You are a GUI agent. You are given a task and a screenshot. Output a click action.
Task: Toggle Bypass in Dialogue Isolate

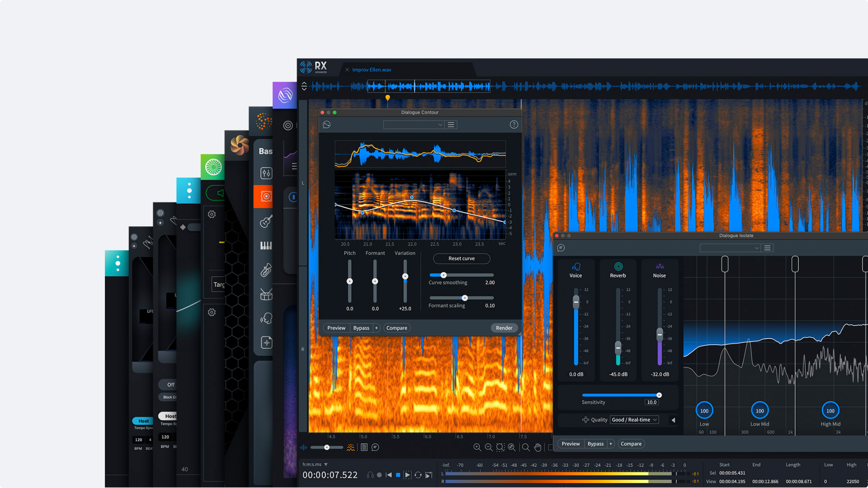pos(595,444)
